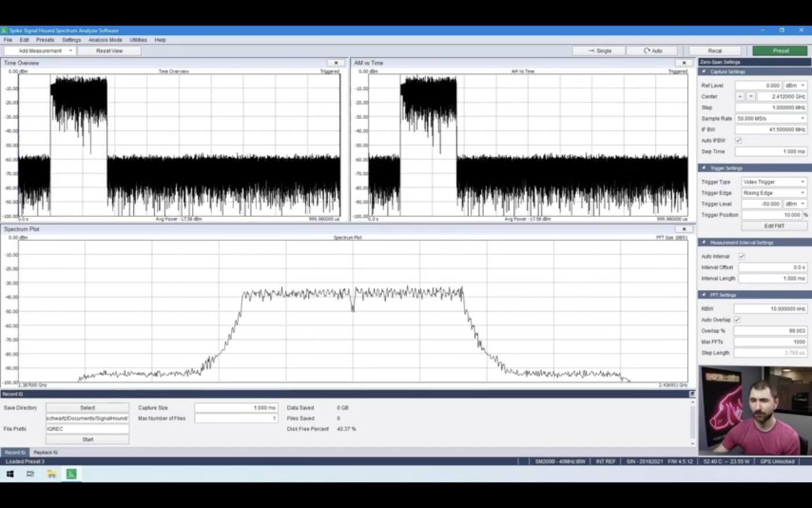Click the Spike logo in the title bar
Screen dimensions: 812x508
point(5,30)
